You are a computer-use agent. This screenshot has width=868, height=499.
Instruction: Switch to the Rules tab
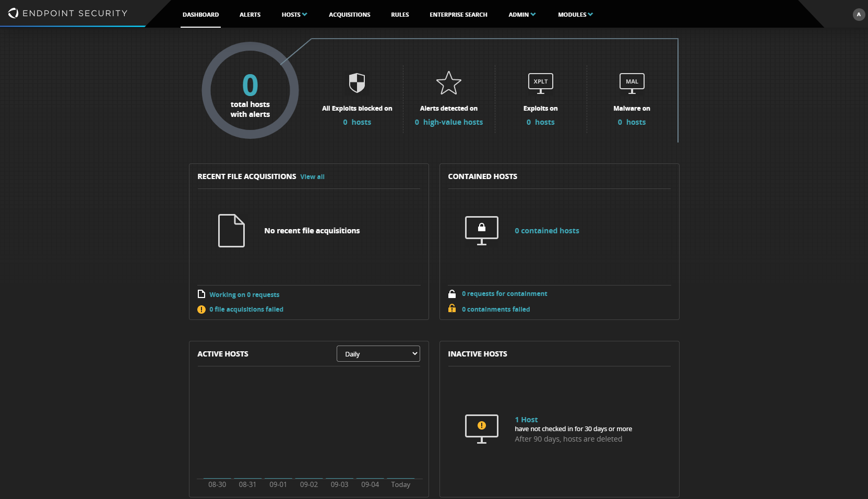pyautogui.click(x=400, y=15)
